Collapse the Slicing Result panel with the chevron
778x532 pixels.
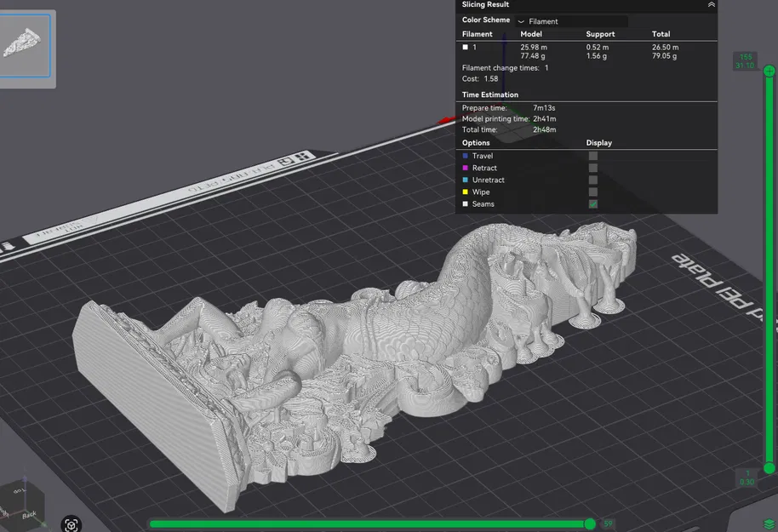(x=710, y=5)
